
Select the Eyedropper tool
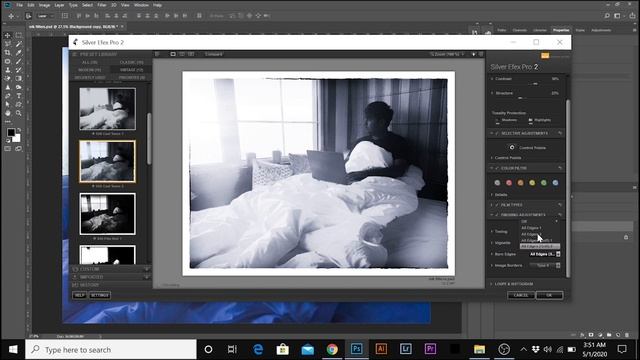[19, 53]
